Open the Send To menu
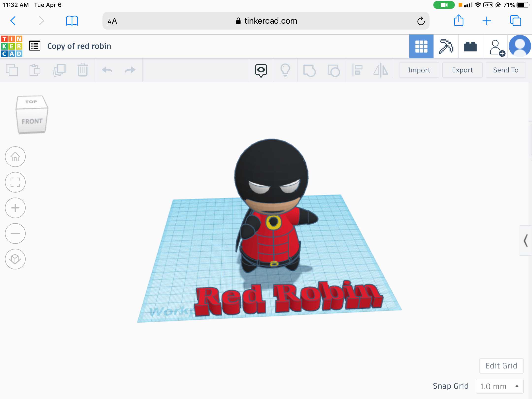 505,70
